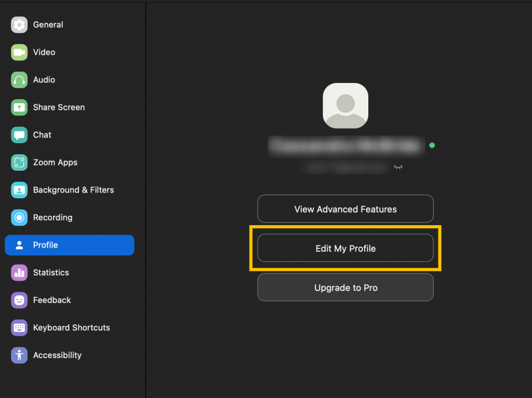Click the profile avatar image

tap(345, 105)
